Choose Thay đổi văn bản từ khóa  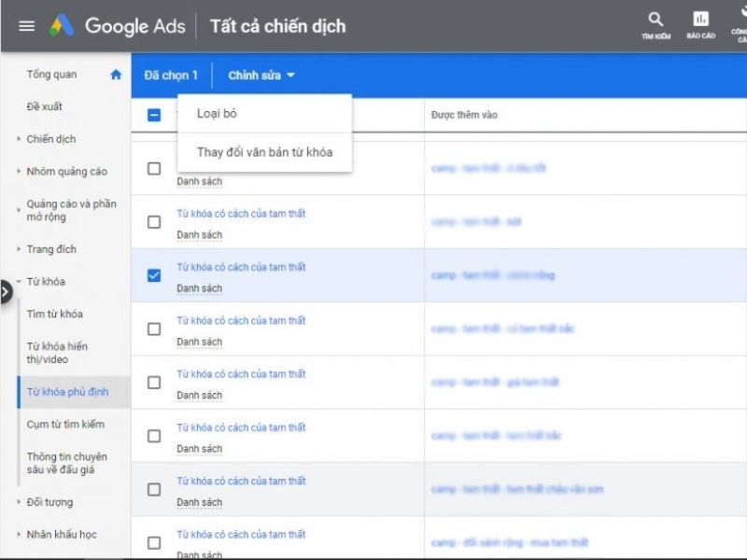(264, 152)
